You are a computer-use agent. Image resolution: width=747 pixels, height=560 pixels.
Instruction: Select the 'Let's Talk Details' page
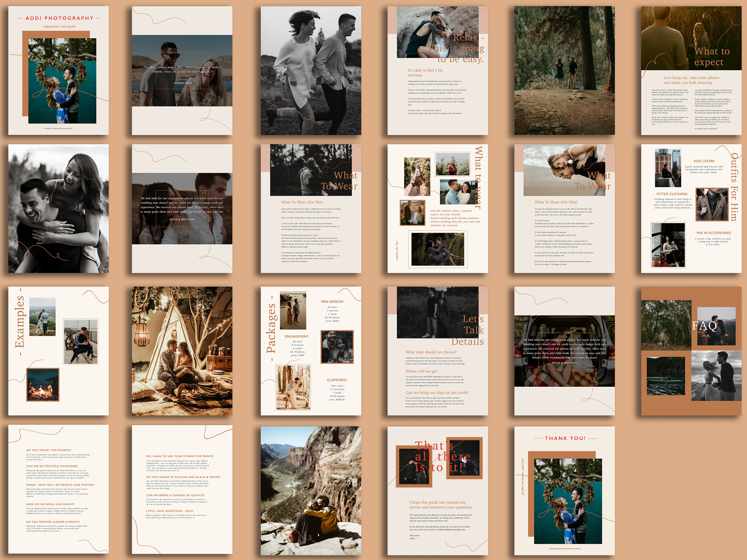tap(437, 351)
